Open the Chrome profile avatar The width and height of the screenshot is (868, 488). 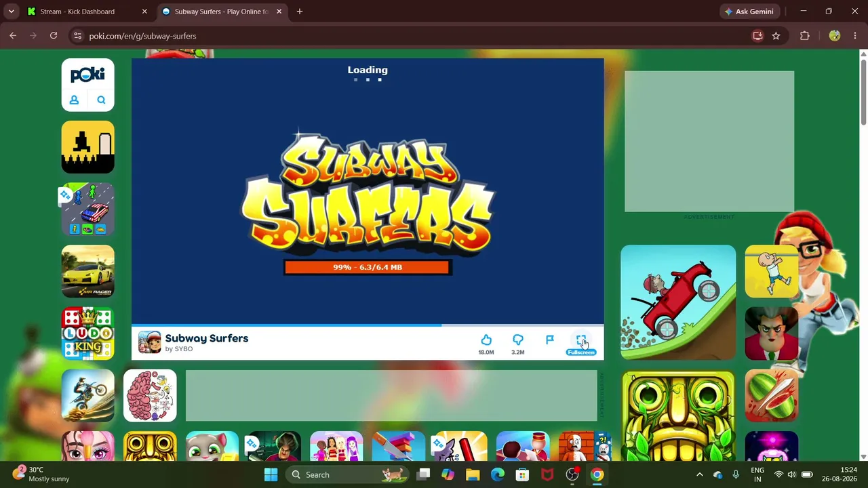tap(835, 36)
